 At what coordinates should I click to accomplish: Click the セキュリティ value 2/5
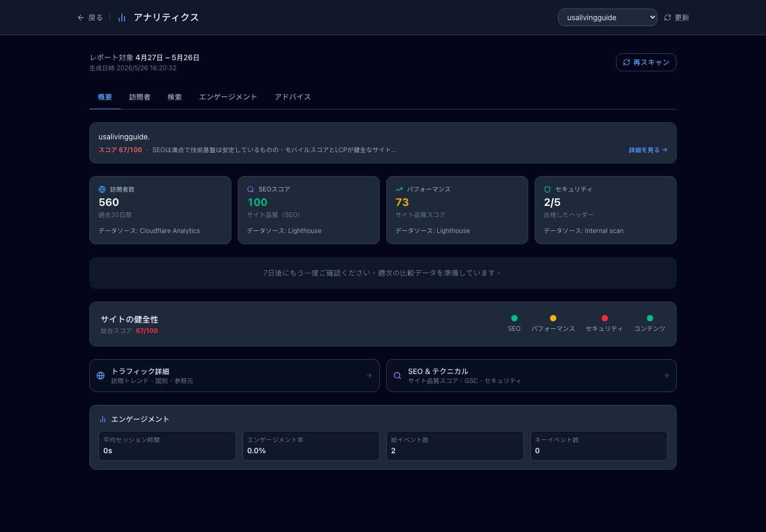coord(552,202)
